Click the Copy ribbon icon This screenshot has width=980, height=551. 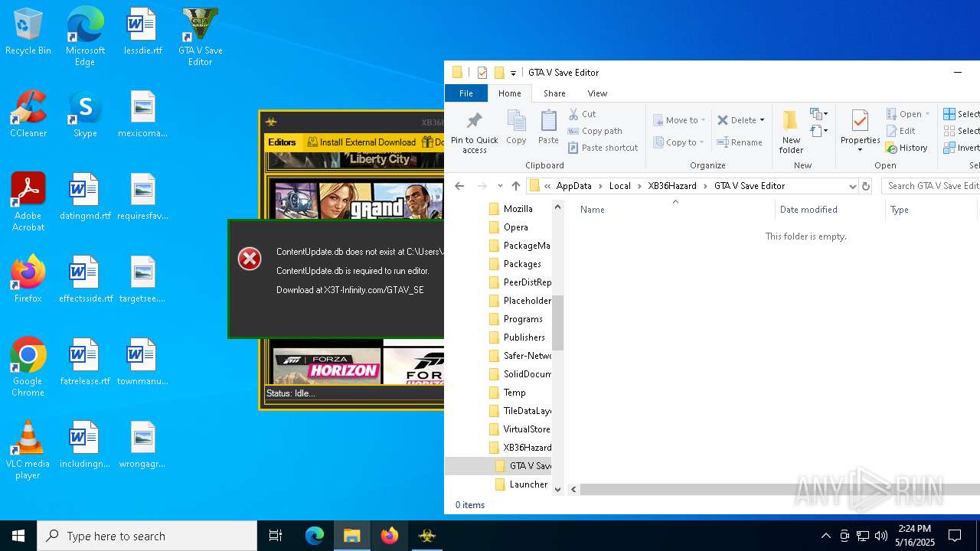coord(516,128)
